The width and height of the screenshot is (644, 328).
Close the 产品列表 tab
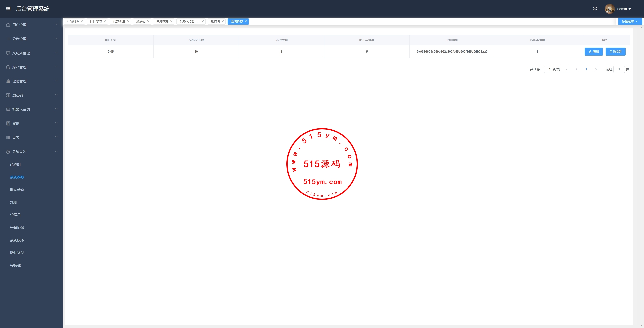point(82,21)
